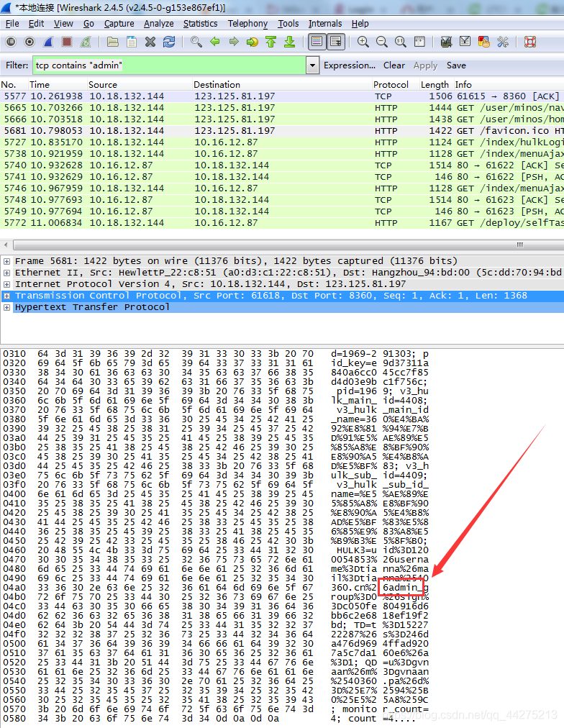Click hex offset 04a0 row bytes
This screenshot has width=564, height=728.
(176, 588)
